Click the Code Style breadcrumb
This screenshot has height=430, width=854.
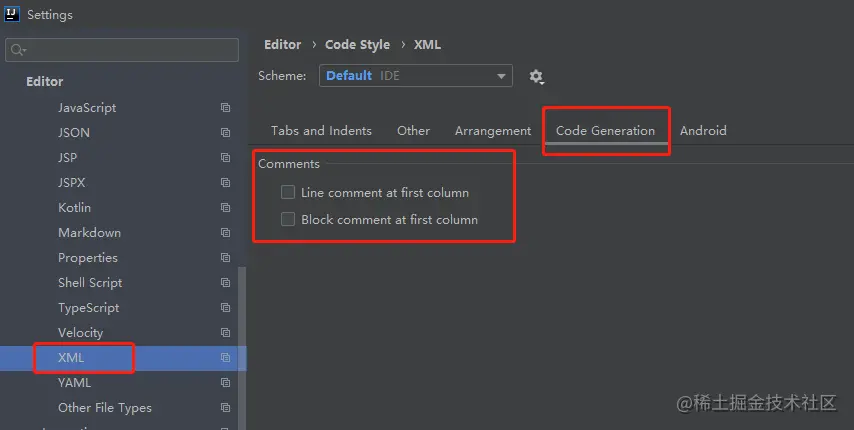point(357,45)
